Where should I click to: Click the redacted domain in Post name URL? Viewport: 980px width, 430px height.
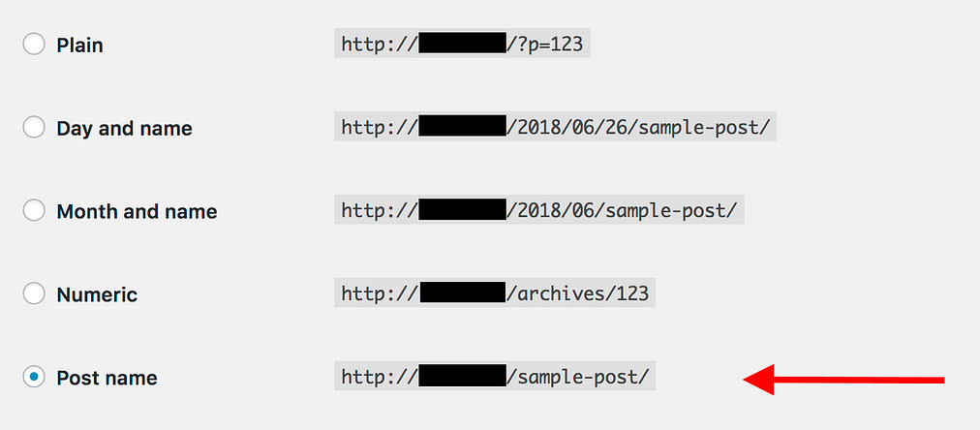coord(463,376)
